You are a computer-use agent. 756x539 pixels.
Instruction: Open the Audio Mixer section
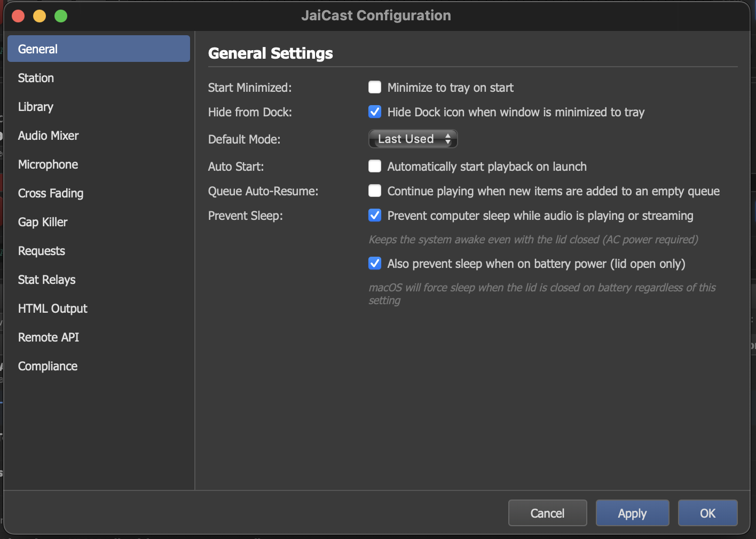point(99,136)
